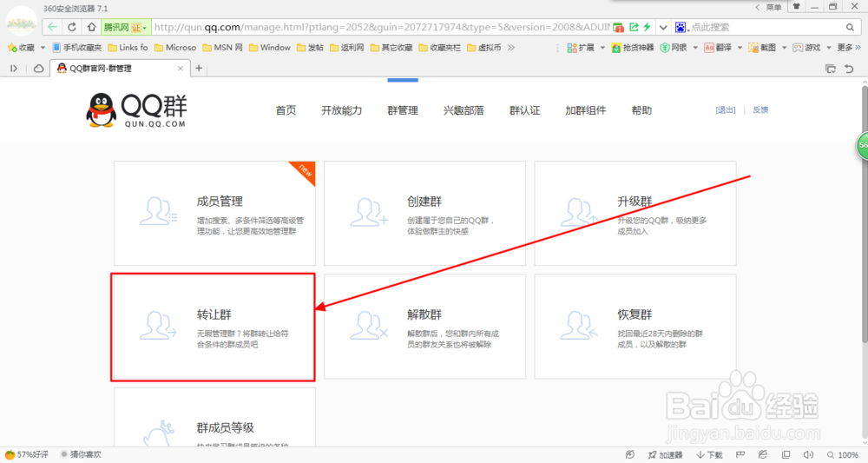Select 群管理 navigation item

[403, 110]
